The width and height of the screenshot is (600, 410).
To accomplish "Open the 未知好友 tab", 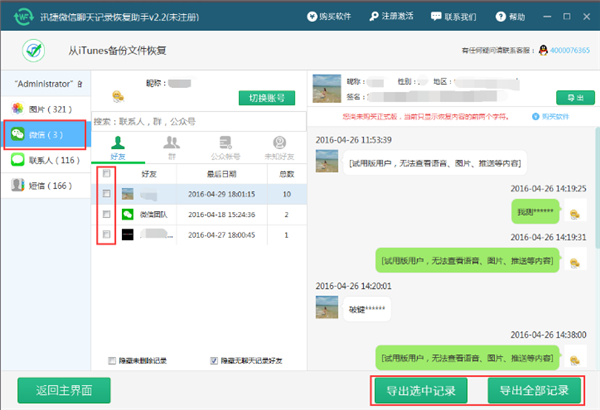I will (x=279, y=148).
